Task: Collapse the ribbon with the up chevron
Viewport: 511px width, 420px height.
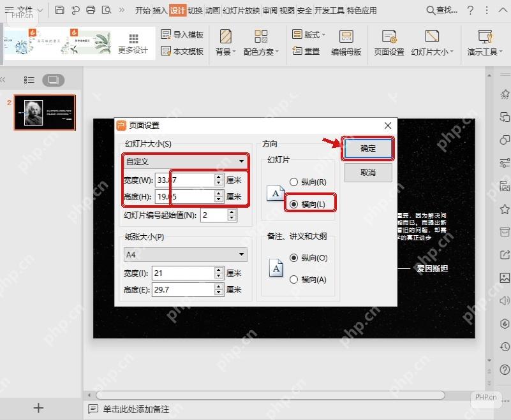Action: click(x=503, y=10)
